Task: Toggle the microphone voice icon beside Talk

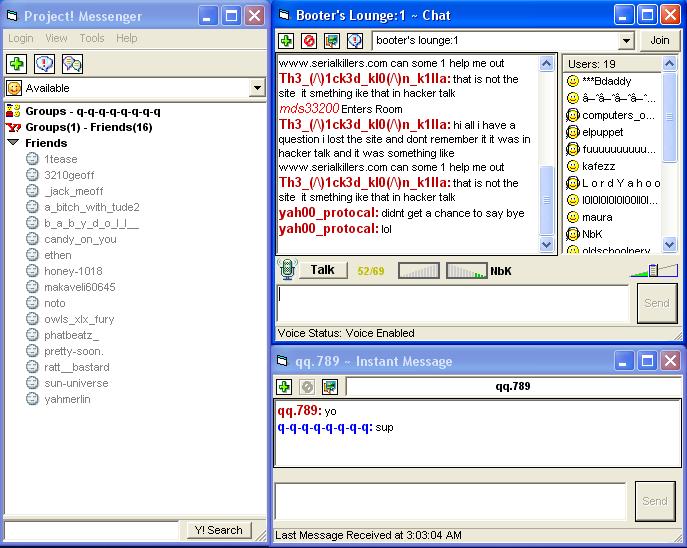Action: tap(287, 270)
